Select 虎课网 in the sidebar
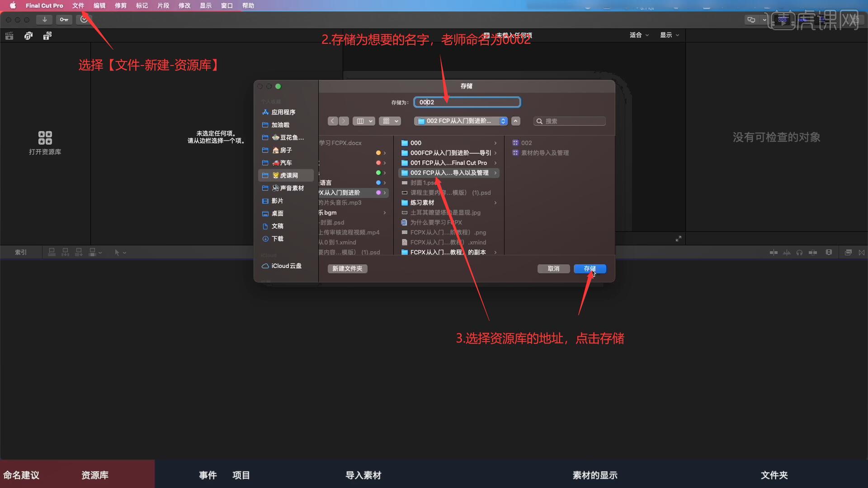The image size is (868, 488). 286,175
